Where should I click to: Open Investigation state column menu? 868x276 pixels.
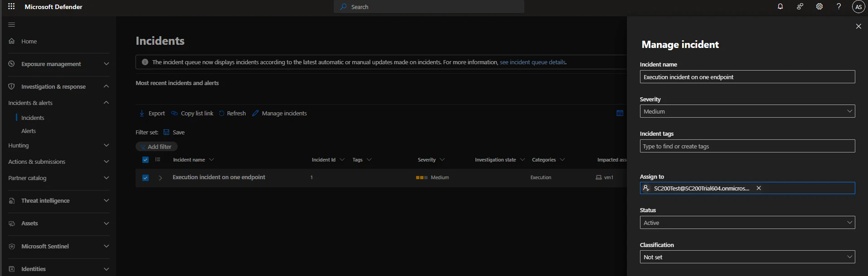pyautogui.click(x=523, y=160)
